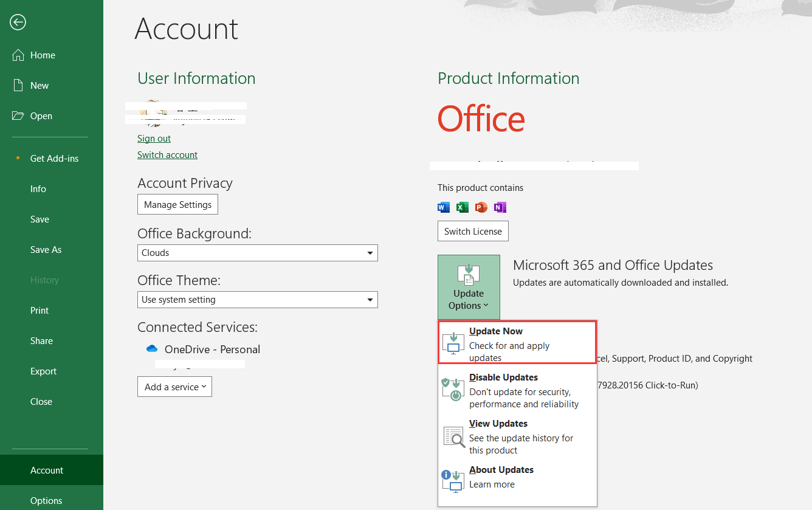
Task: Click the back arrow icon
Action: pos(18,22)
